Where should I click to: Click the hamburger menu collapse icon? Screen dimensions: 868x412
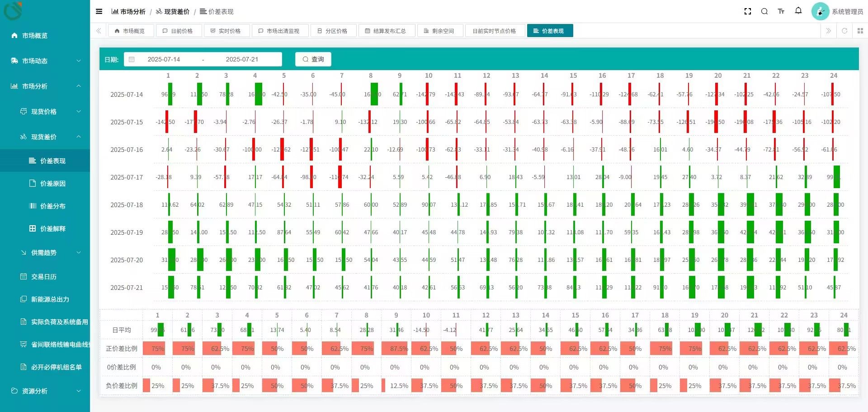[99, 12]
